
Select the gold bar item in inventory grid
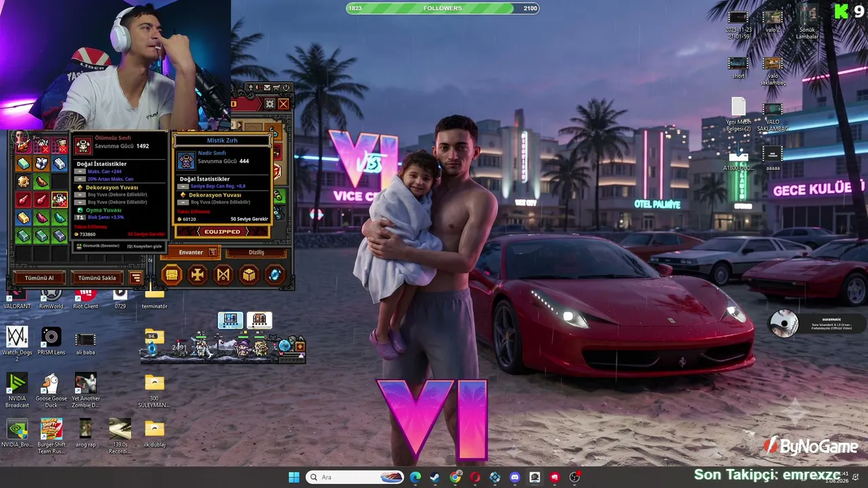pyautogui.click(x=24, y=218)
